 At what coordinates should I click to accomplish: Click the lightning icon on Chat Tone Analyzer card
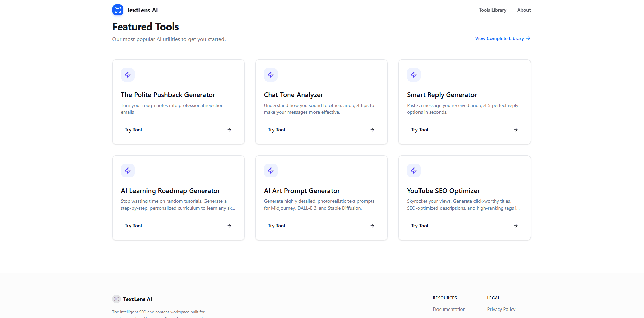click(x=270, y=75)
